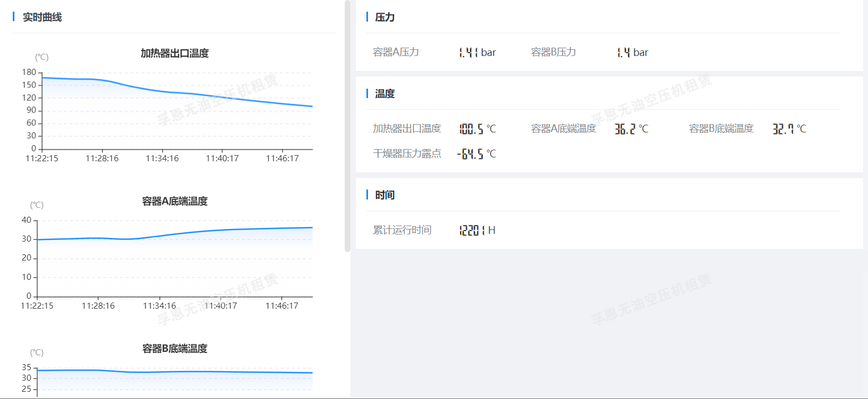
Task: Select the 容器A底端温度 chart title
Action: [174, 201]
